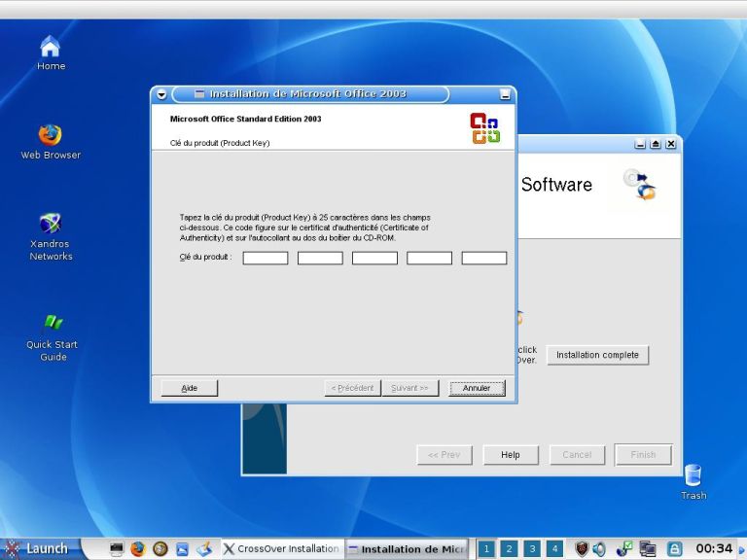The width and height of the screenshot is (747, 560).
Task: Click the lock screen tray icon
Action: 674,549
